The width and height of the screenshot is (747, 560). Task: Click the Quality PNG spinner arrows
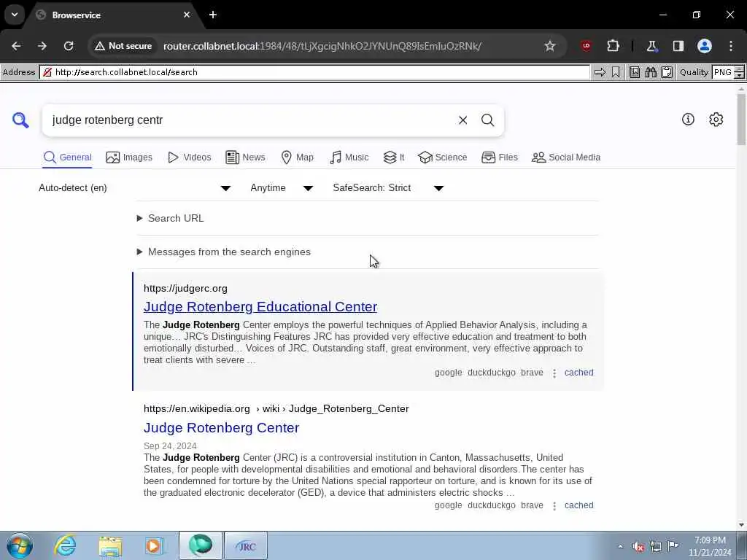tap(739, 72)
